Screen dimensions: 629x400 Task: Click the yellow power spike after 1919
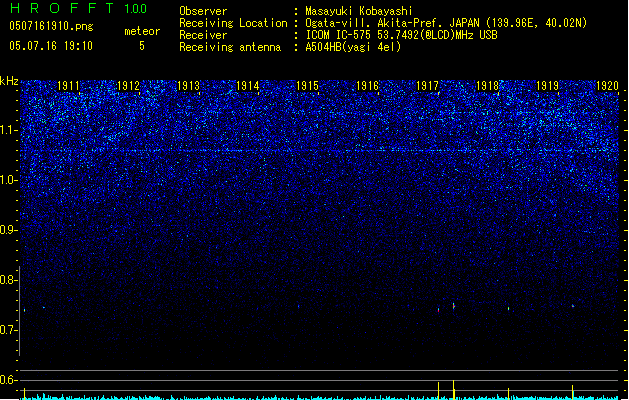tap(572, 392)
